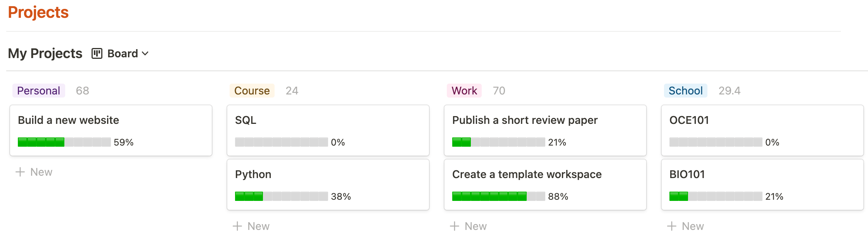
Task: Open the SQL course card
Action: pyautogui.click(x=328, y=130)
